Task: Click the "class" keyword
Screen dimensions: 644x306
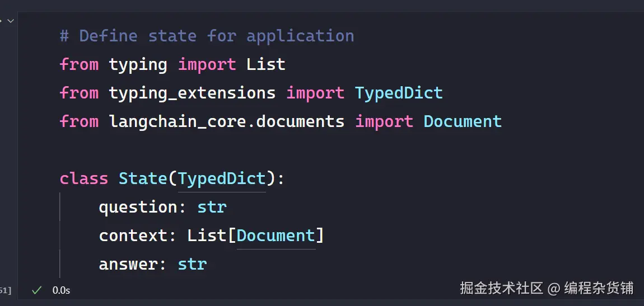Action: coord(84,178)
